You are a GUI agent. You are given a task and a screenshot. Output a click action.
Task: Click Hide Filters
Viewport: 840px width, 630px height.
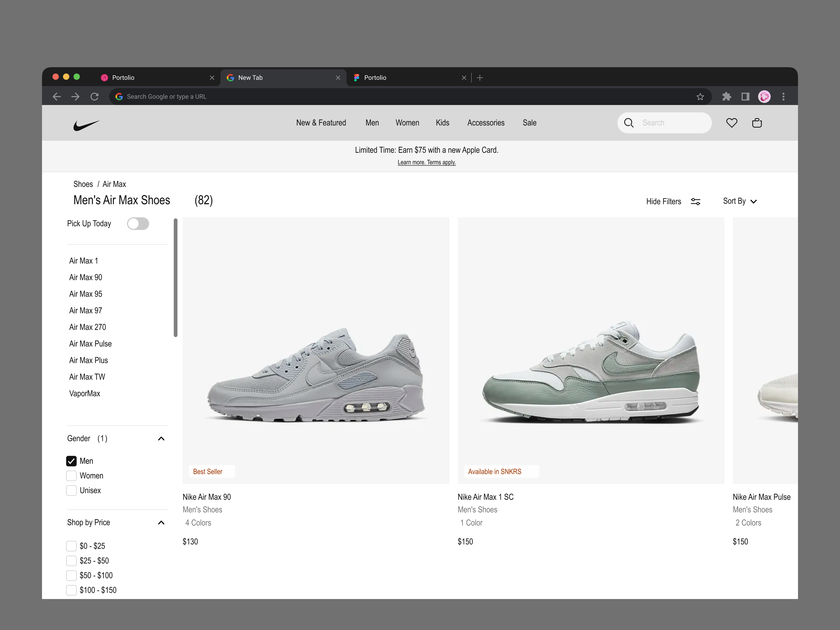click(663, 201)
